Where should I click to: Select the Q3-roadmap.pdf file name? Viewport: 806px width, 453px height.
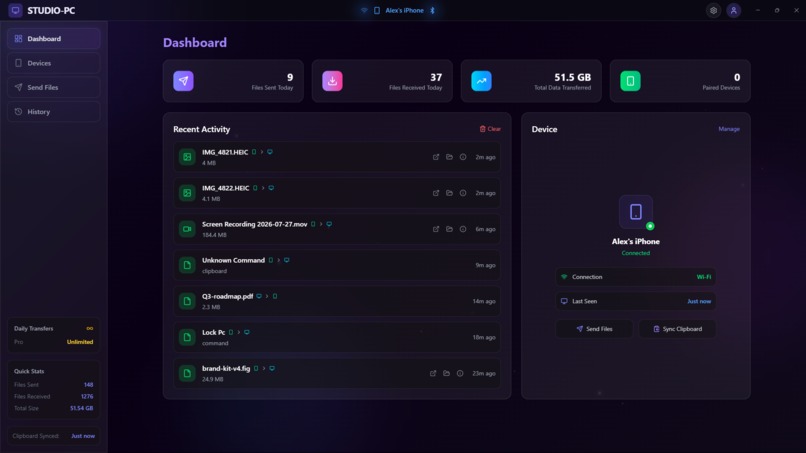(x=227, y=296)
